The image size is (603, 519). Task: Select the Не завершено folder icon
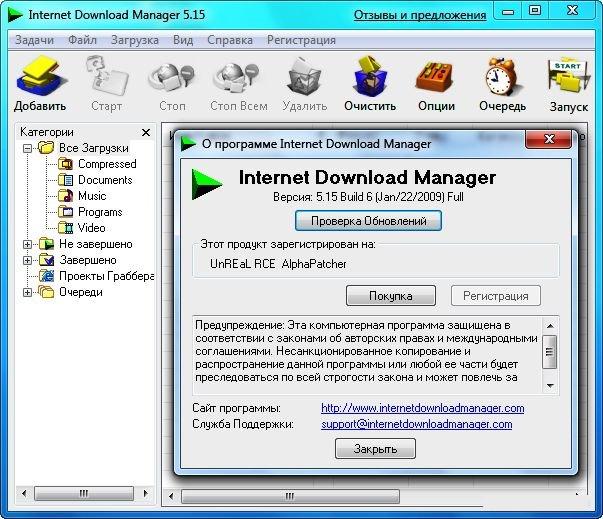(46, 244)
